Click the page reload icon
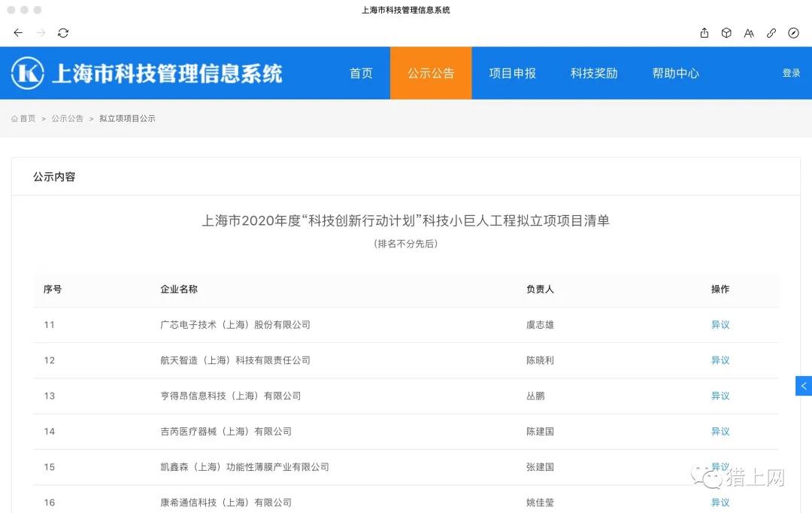This screenshot has height=513, width=812. click(63, 33)
